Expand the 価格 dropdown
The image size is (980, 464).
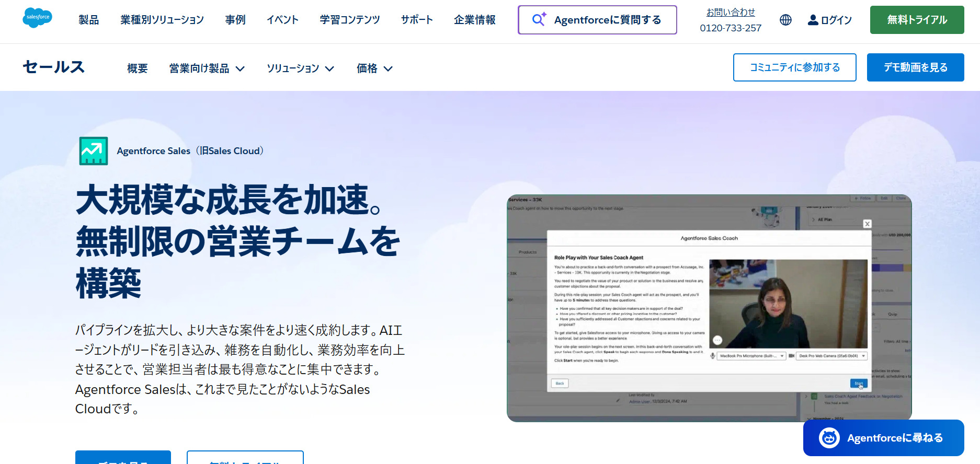pos(374,68)
